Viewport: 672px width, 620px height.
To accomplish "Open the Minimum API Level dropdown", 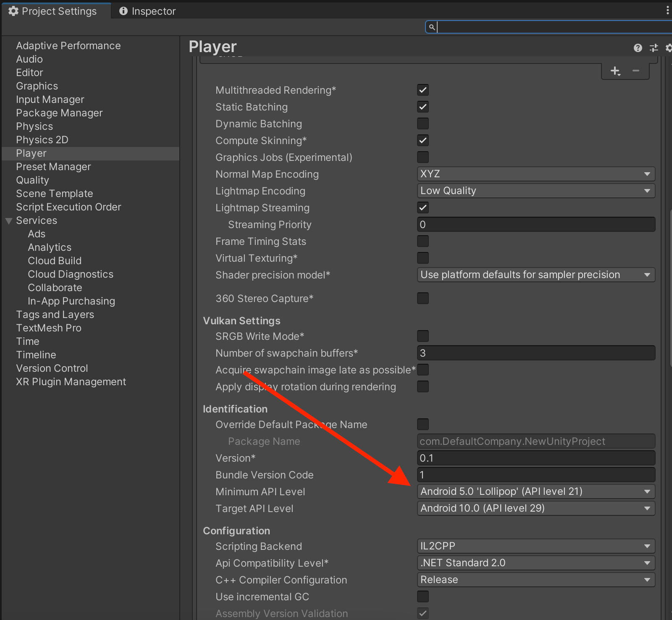I will pyautogui.click(x=535, y=491).
